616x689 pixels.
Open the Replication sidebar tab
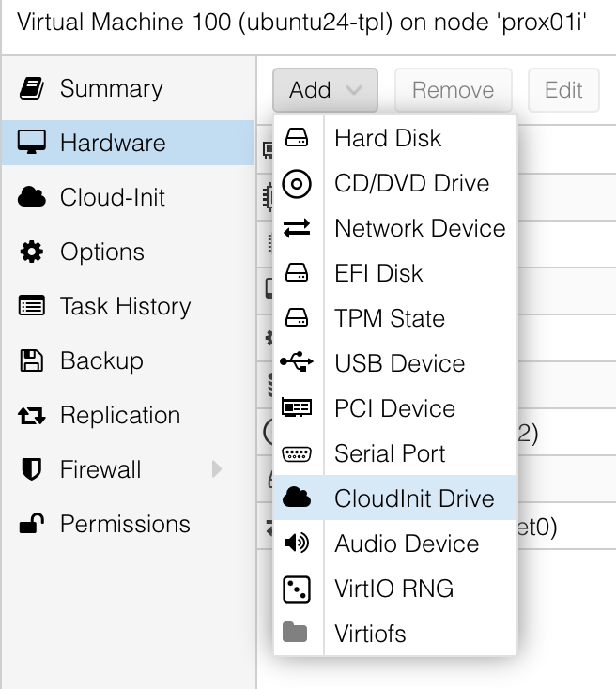coord(128,415)
